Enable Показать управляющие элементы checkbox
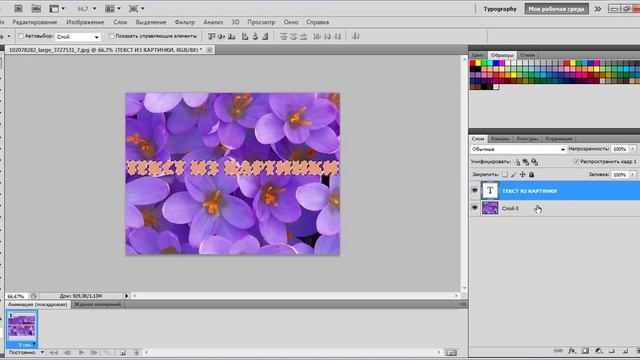640x360 pixels. pyautogui.click(x=111, y=36)
